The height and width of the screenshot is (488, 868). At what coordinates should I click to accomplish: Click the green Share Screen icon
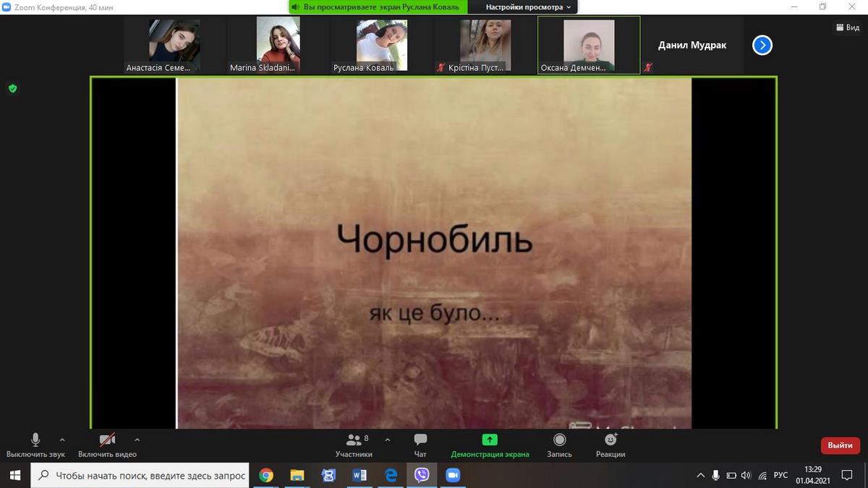click(x=490, y=440)
